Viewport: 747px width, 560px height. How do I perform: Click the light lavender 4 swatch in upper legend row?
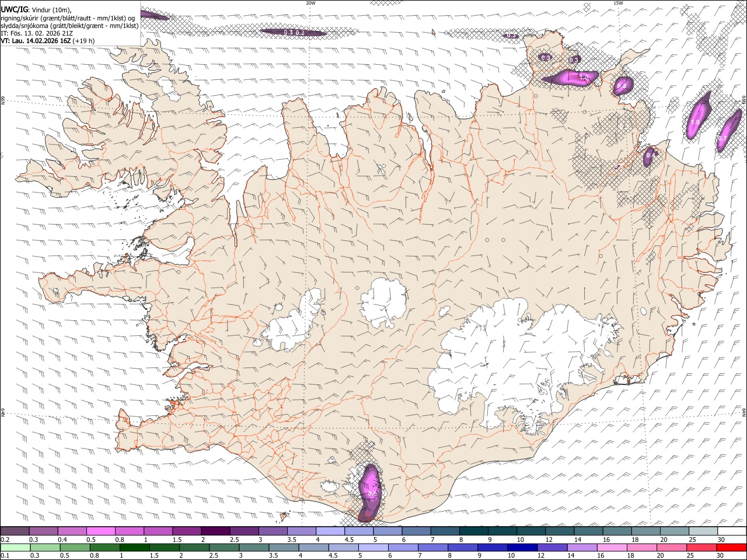click(330, 531)
